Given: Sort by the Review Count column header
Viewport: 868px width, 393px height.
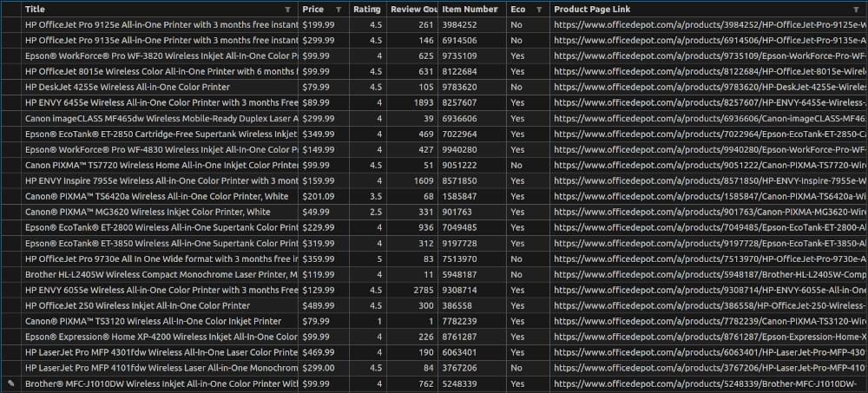Looking at the screenshot, I should 413,10.
